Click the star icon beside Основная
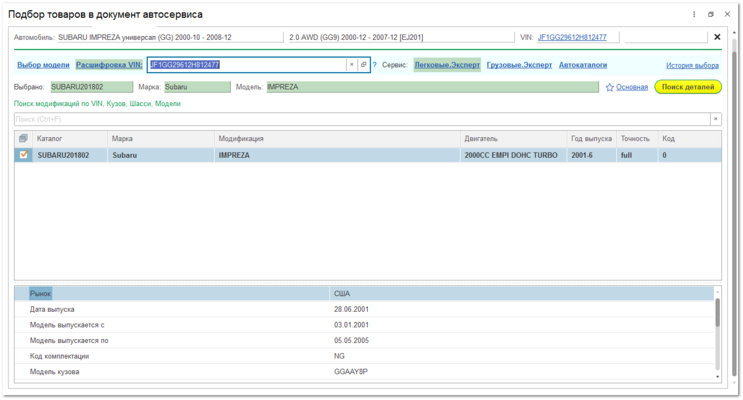Image resolution: width=743 pixels, height=400 pixels. (x=609, y=87)
